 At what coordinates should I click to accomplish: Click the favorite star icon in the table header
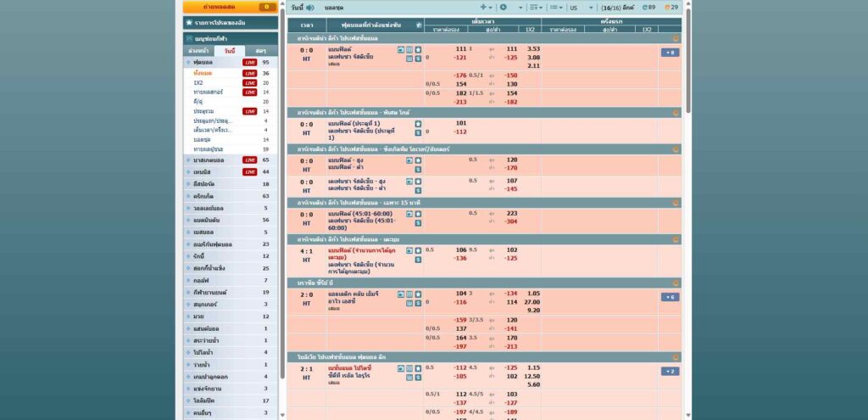tap(418, 25)
